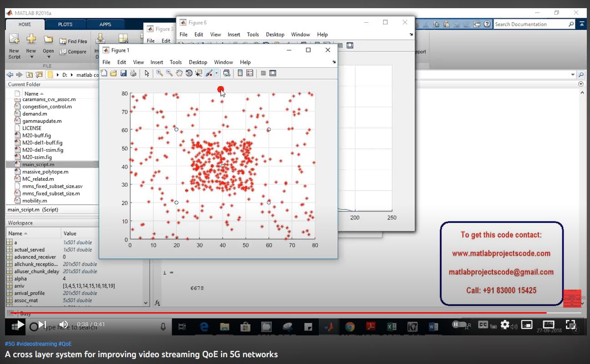Click the Compare button
Viewport: 590px width, 364px height.
point(73,52)
